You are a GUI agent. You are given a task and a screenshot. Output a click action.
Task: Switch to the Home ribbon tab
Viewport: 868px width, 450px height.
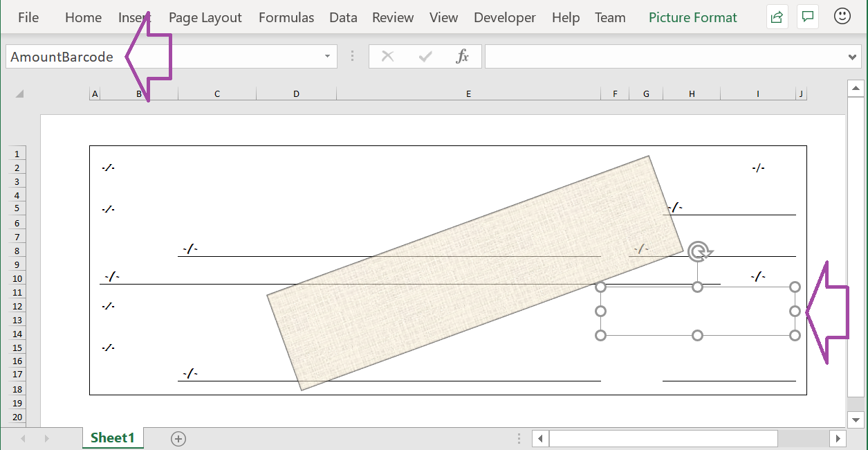coord(83,18)
